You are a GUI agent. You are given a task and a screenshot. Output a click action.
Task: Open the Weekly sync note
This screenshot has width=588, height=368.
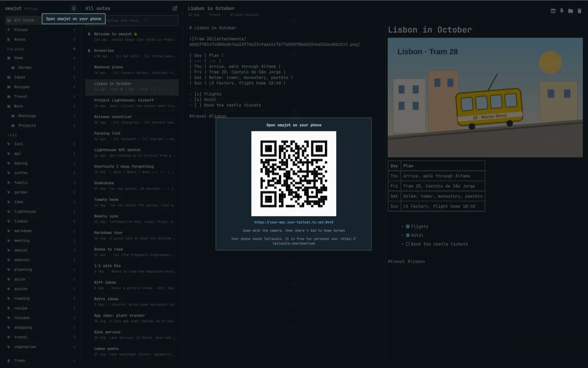(x=132, y=219)
